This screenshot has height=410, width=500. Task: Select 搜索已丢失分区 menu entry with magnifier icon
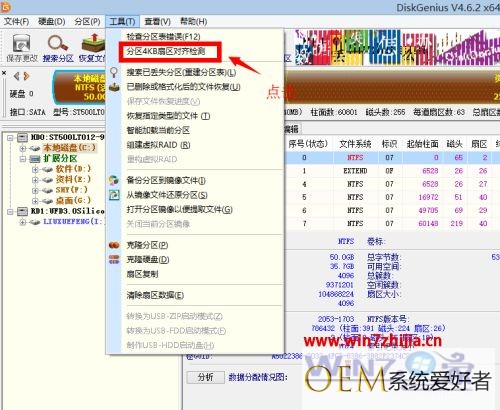point(181,72)
